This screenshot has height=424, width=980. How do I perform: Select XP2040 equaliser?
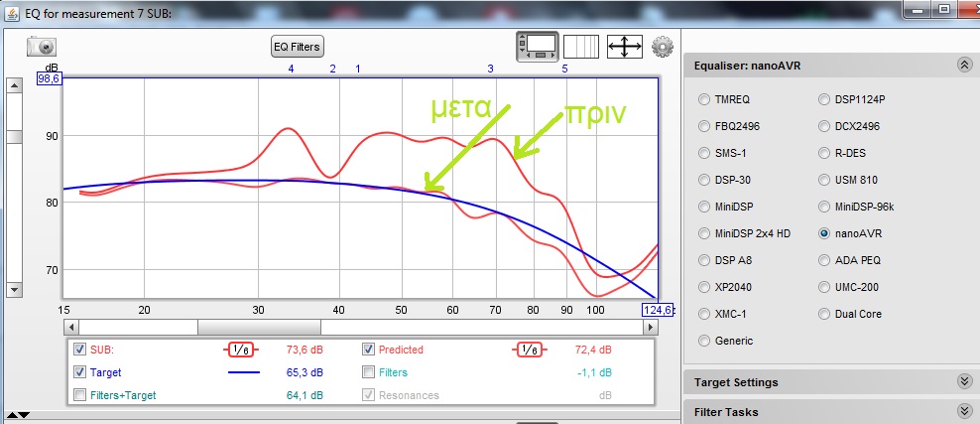pos(704,287)
